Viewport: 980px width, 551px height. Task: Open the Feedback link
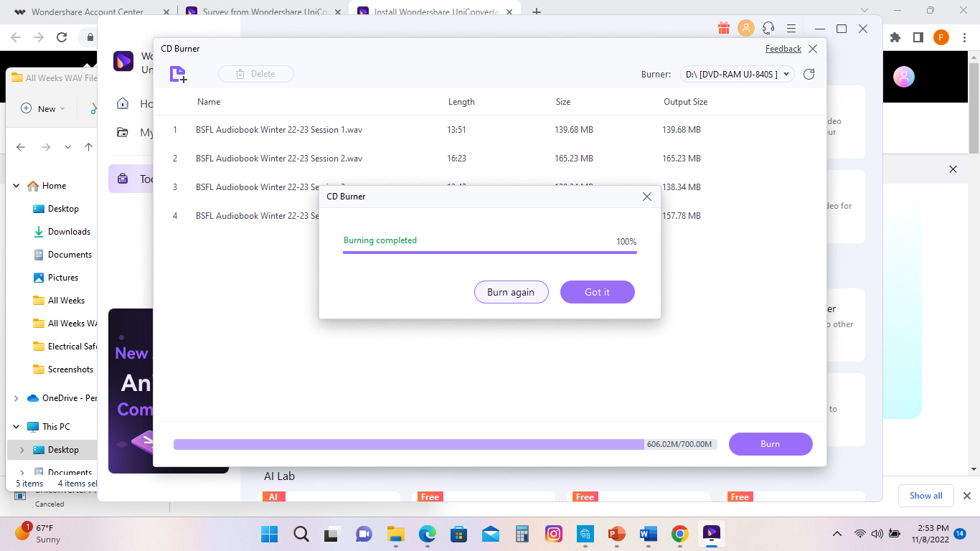[x=783, y=49]
